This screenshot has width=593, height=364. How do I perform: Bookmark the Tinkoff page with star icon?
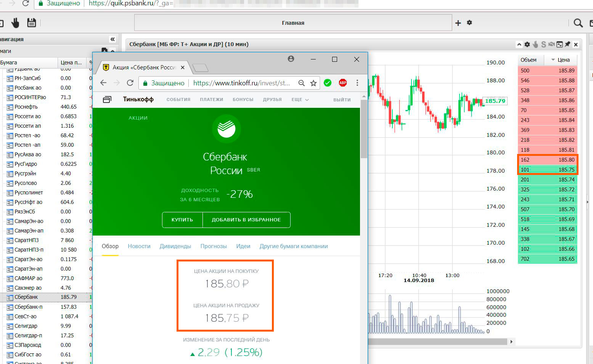click(x=313, y=83)
